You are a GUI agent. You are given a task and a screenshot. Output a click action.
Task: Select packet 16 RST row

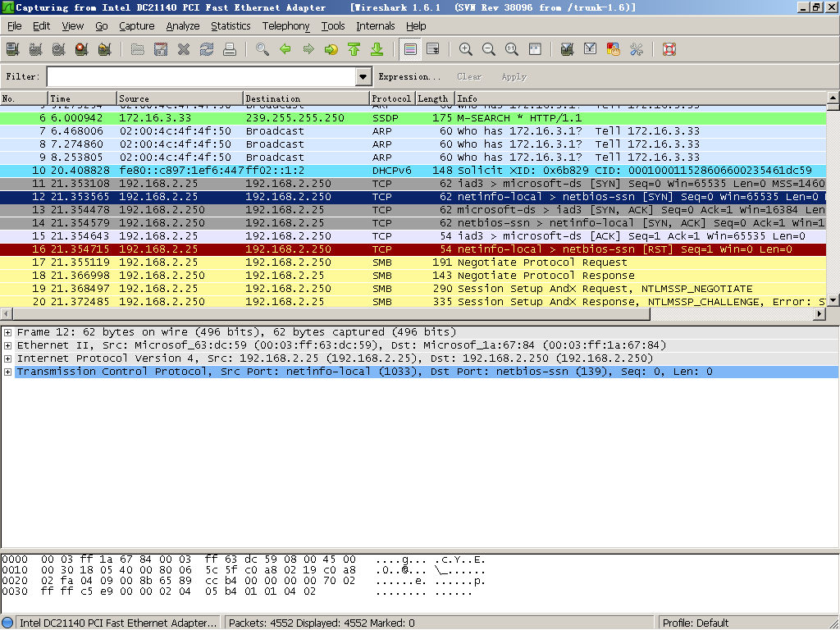point(413,249)
